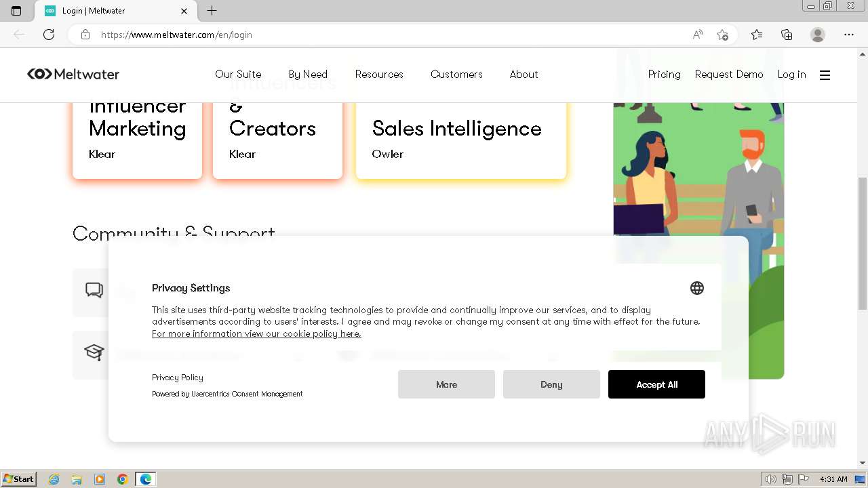This screenshot has width=868, height=488.
Task: Open File Explorer from taskbar
Action: 77,479
